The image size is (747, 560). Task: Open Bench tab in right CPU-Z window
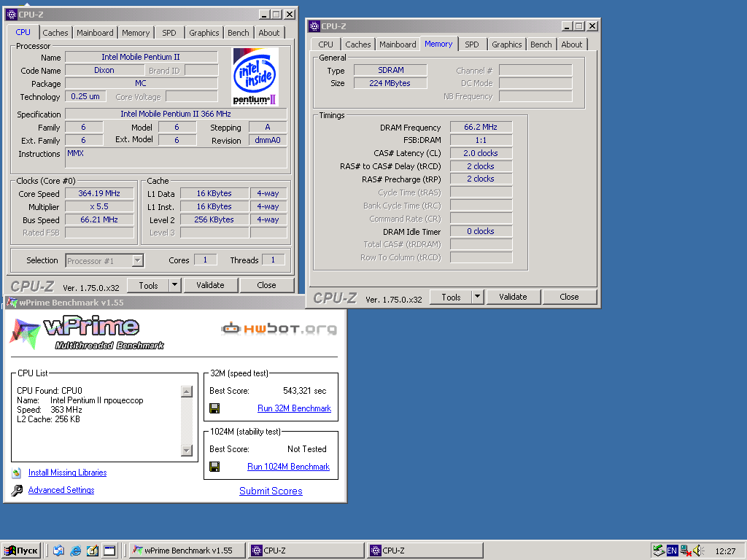click(x=541, y=44)
